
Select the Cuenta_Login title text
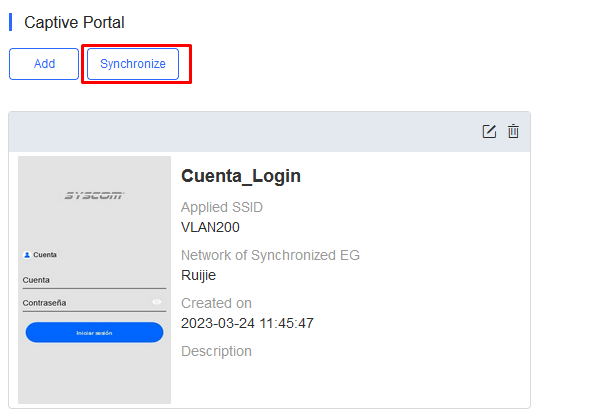[241, 176]
